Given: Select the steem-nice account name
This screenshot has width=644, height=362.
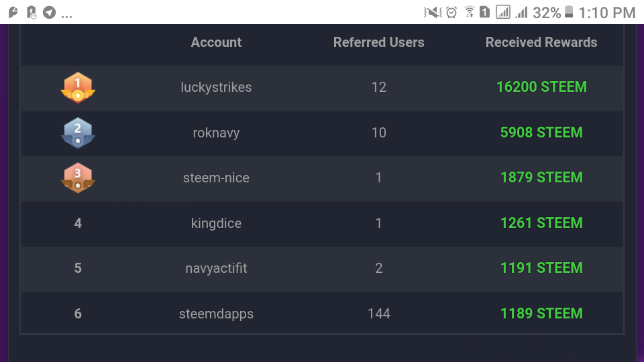Looking at the screenshot, I should pos(216,178).
